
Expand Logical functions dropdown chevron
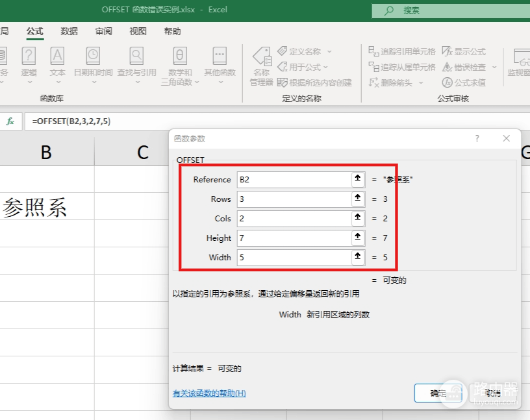tap(30, 82)
